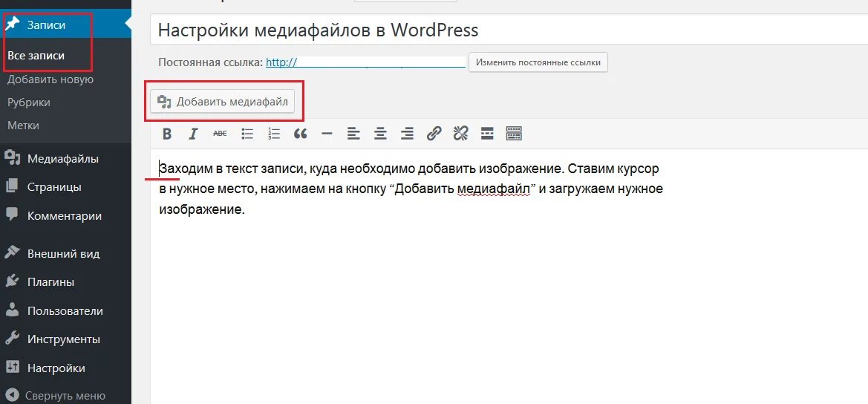Apply blockquote formatting

[x=300, y=134]
